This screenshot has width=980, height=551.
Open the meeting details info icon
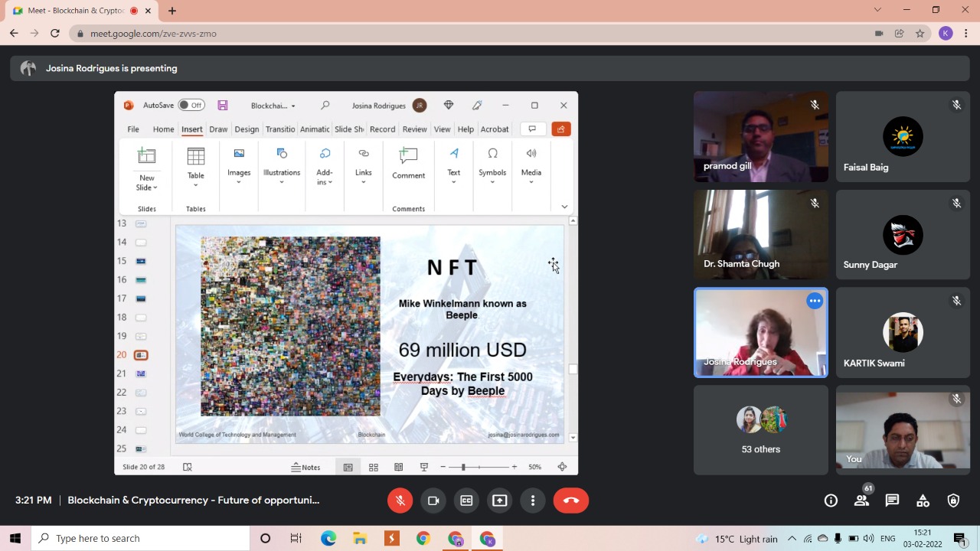(831, 500)
